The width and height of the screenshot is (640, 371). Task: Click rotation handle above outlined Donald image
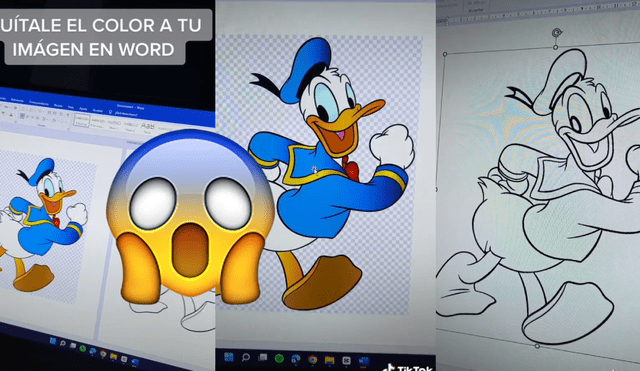557,33
